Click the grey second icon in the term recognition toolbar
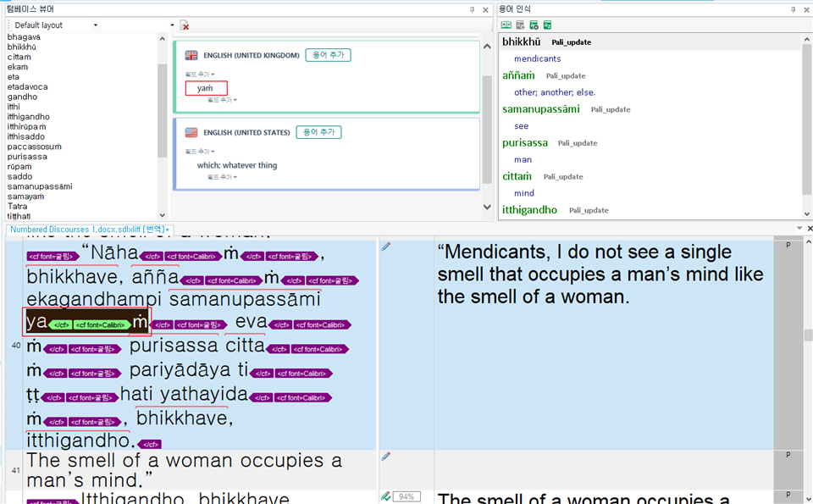The image size is (813, 504). coord(520,25)
